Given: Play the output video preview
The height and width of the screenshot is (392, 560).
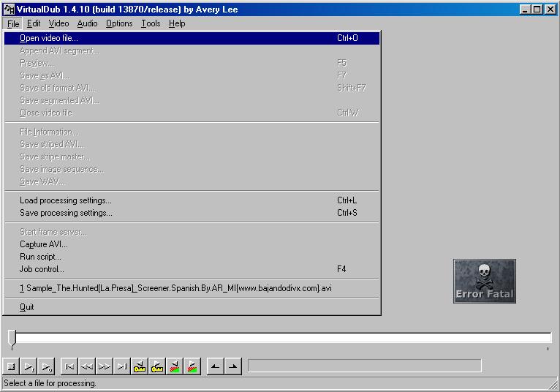Looking at the screenshot, I should (x=46, y=366).
